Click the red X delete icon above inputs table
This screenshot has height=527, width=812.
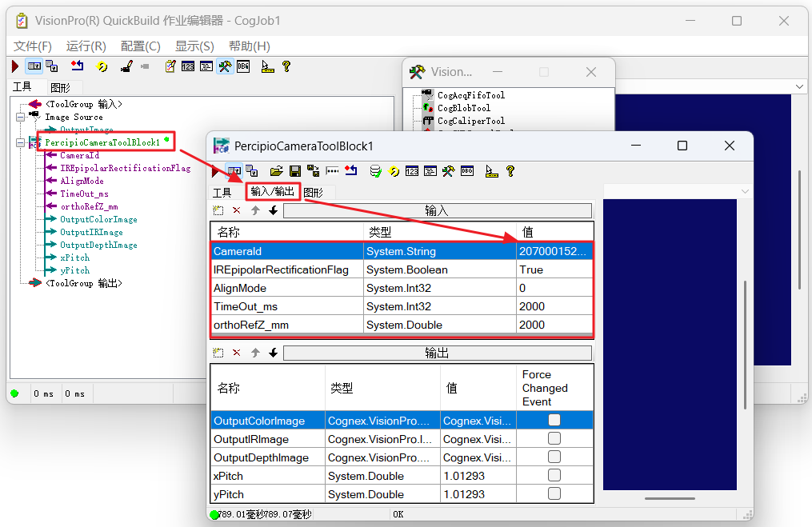(237, 210)
